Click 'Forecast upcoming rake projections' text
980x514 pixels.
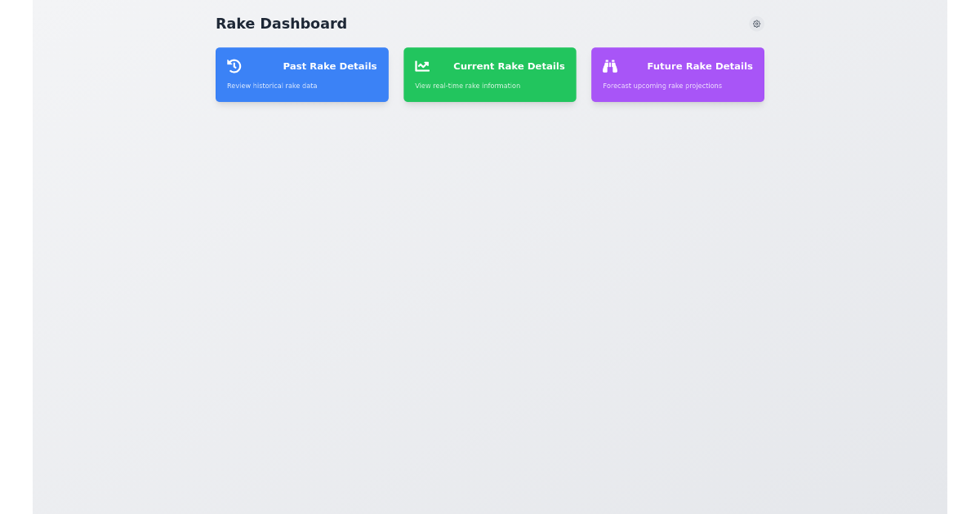point(661,86)
